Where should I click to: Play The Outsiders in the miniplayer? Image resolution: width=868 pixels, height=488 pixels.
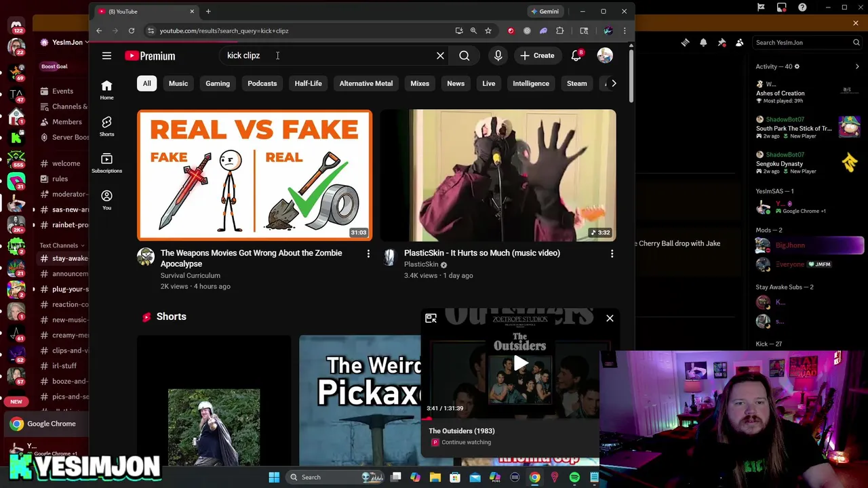click(520, 364)
